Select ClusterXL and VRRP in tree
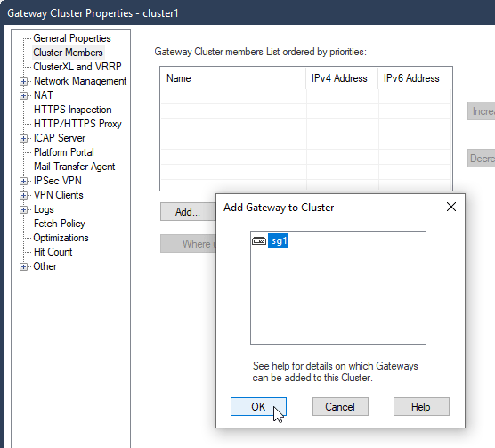 [77, 67]
